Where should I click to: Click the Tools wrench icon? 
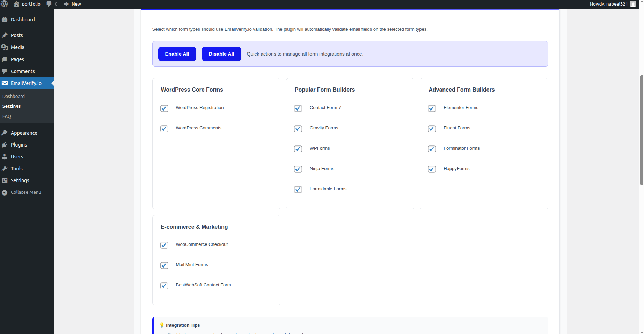[5, 169]
